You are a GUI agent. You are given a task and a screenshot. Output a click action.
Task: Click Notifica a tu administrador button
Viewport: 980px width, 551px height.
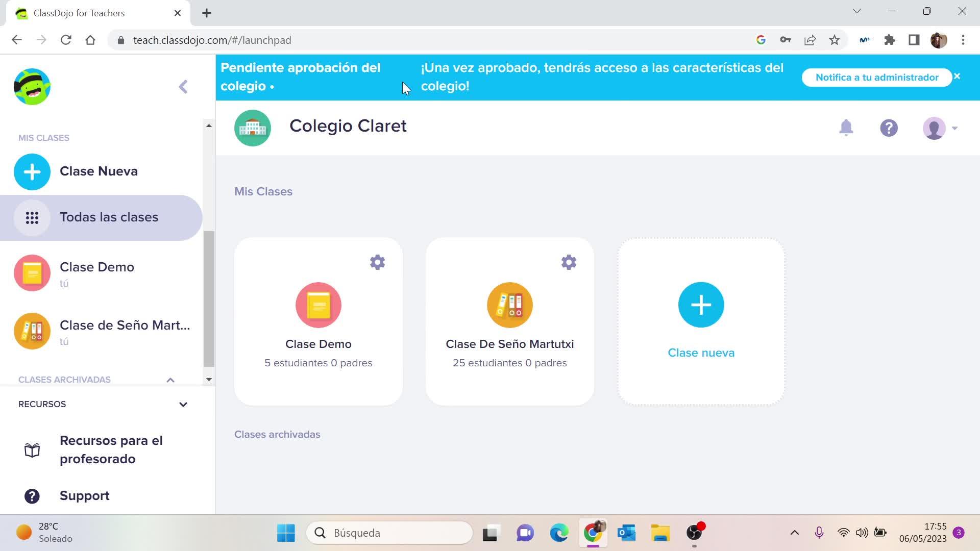pos(876,78)
